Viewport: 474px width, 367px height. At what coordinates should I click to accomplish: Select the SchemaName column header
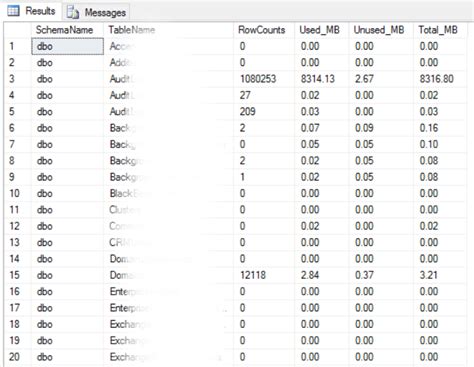click(x=67, y=30)
